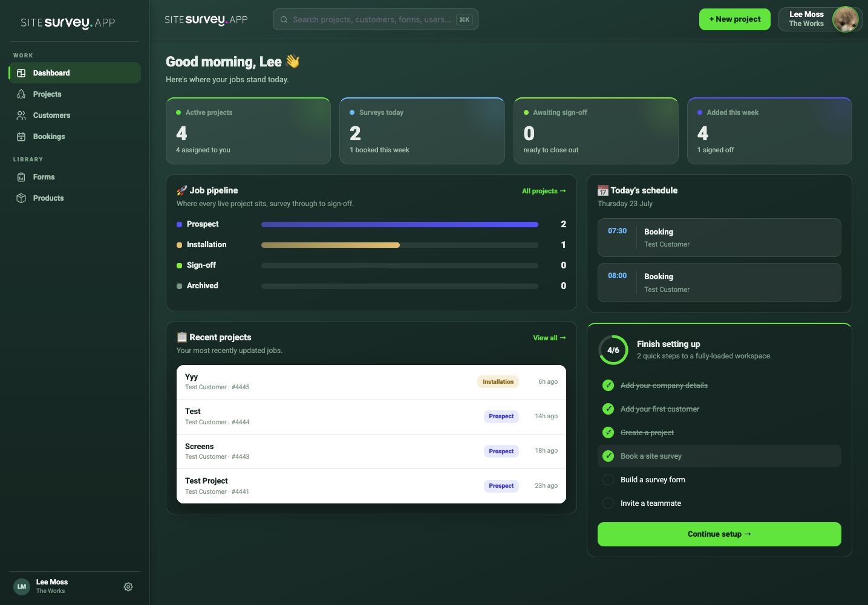
Task: Open the Screens project row
Action: [371, 451]
